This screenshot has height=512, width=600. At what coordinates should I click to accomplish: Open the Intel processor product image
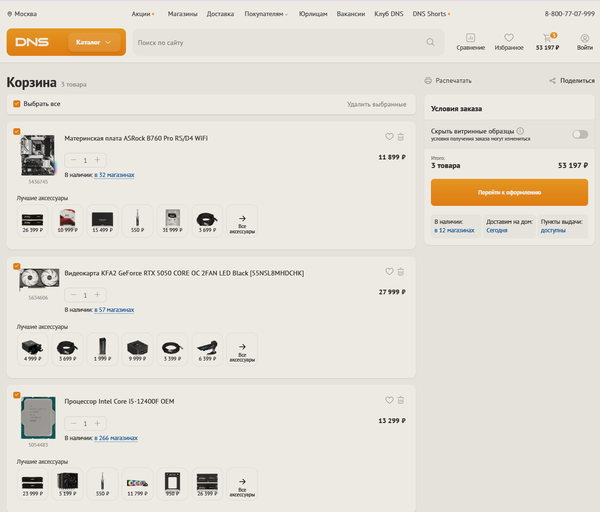(x=38, y=417)
